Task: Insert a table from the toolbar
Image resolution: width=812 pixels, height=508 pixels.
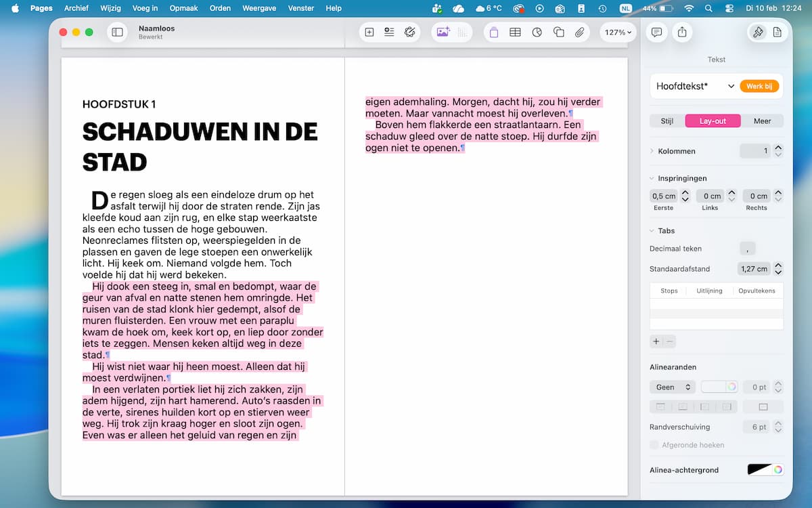Action: click(515, 32)
